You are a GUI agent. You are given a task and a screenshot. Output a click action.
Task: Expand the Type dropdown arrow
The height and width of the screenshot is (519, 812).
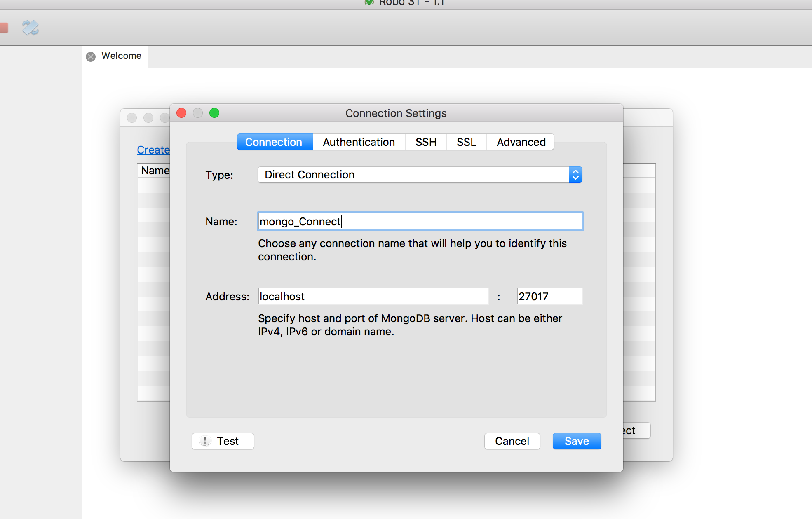point(575,175)
